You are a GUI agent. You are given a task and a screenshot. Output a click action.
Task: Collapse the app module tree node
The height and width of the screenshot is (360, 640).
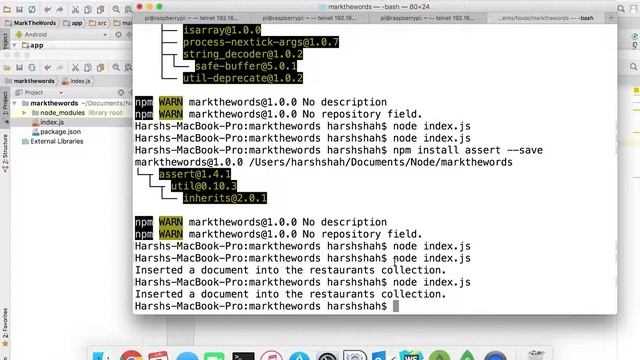click(x=15, y=45)
